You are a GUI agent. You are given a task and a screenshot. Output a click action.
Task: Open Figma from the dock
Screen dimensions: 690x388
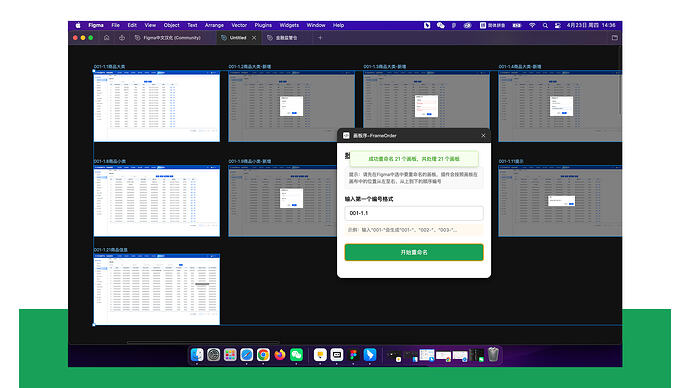[353, 355]
